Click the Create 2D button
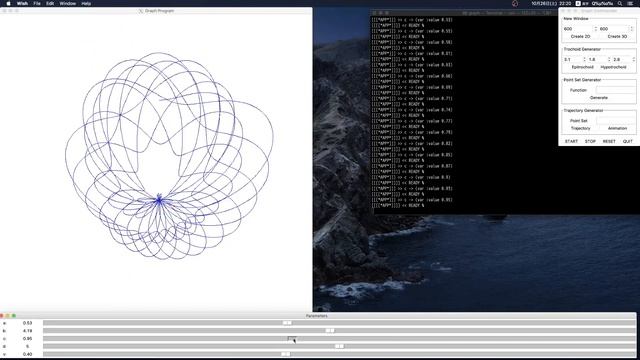Viewport: 640px width, 360px height. pyautogui.click(x=580, y=36)
